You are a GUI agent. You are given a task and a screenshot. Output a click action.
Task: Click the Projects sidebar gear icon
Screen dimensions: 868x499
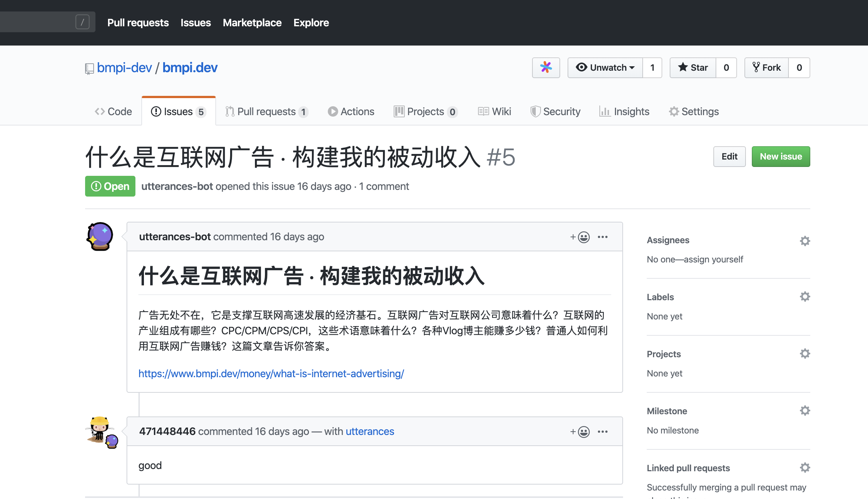805,354
